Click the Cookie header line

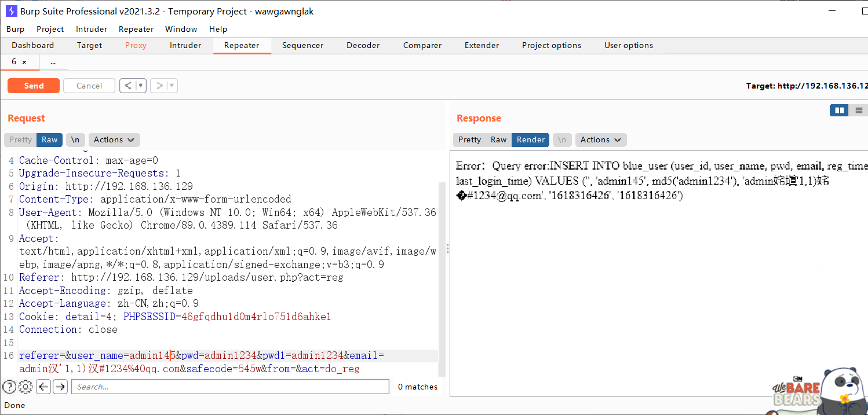(175, 317)
